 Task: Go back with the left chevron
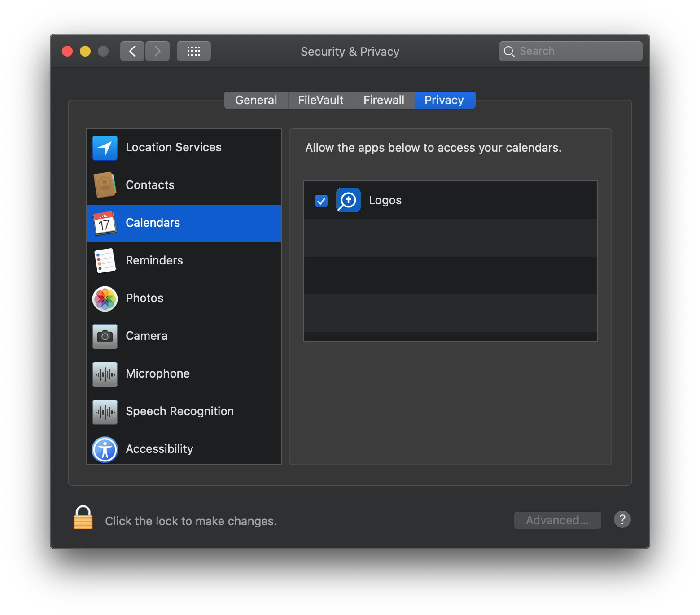(132, 51)
